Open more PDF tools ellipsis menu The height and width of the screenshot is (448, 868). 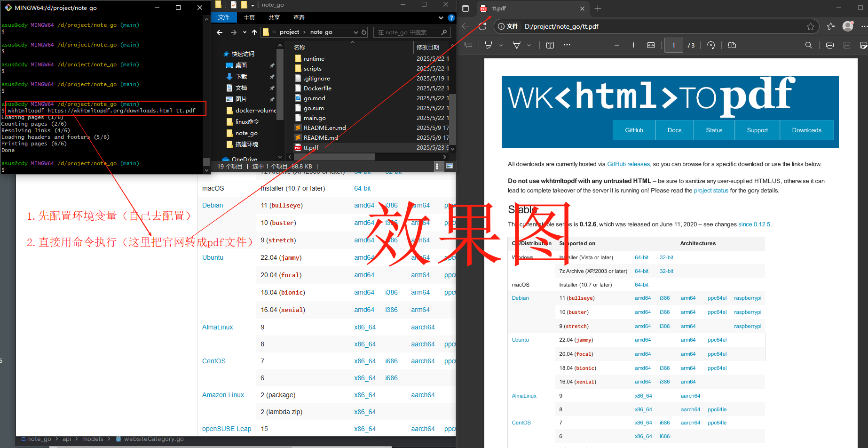coord(567,45)
